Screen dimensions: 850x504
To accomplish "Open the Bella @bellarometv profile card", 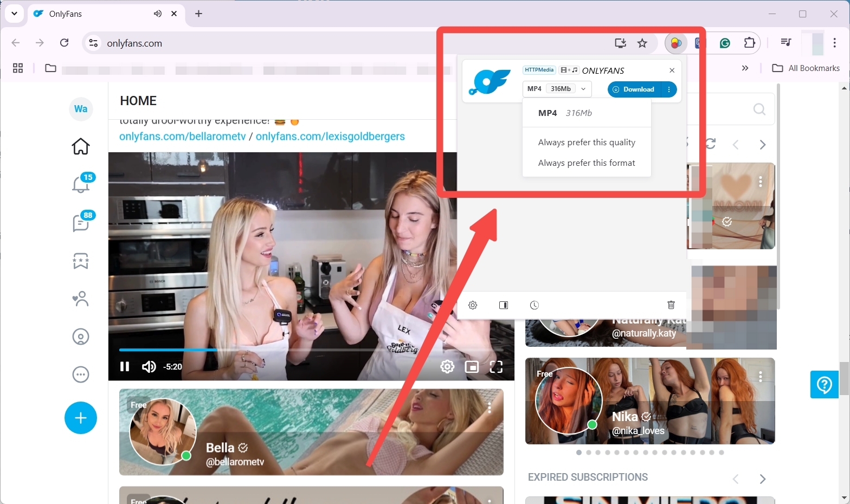I will click(311, 432).
